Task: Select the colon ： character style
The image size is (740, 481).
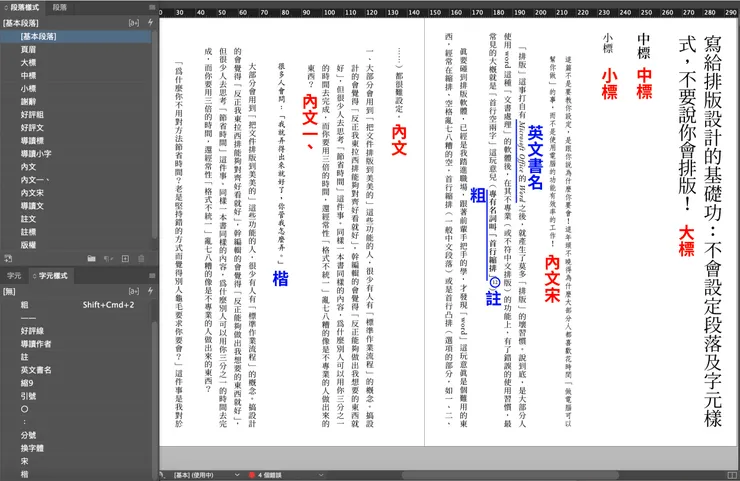Action: pyautogui.click(x=76, y=422)
